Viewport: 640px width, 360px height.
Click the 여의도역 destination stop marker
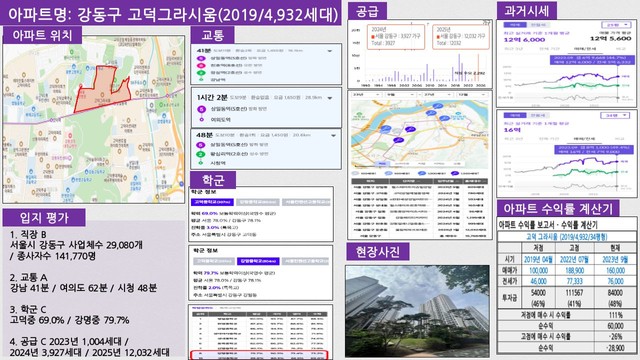click(201, 120)
